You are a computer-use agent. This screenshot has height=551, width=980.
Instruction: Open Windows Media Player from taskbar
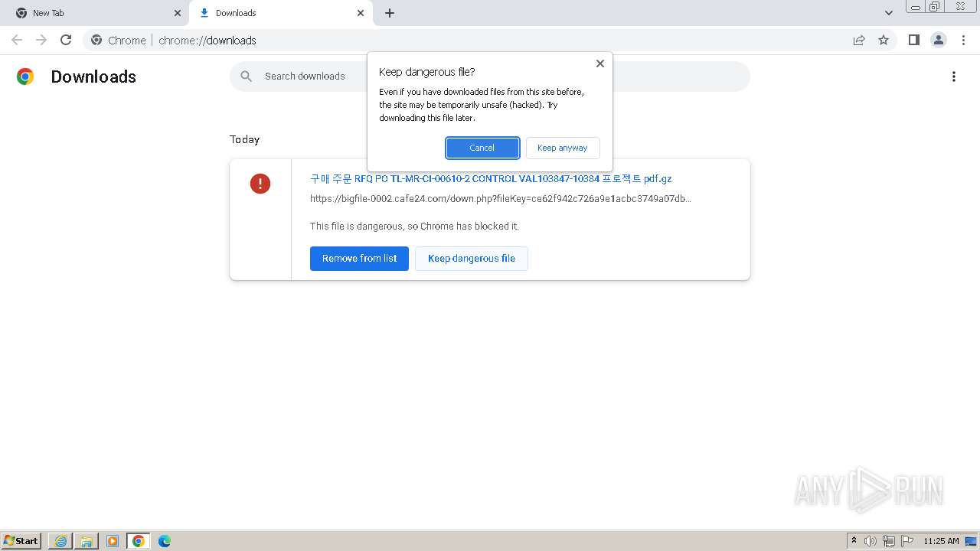coord(113,541)
